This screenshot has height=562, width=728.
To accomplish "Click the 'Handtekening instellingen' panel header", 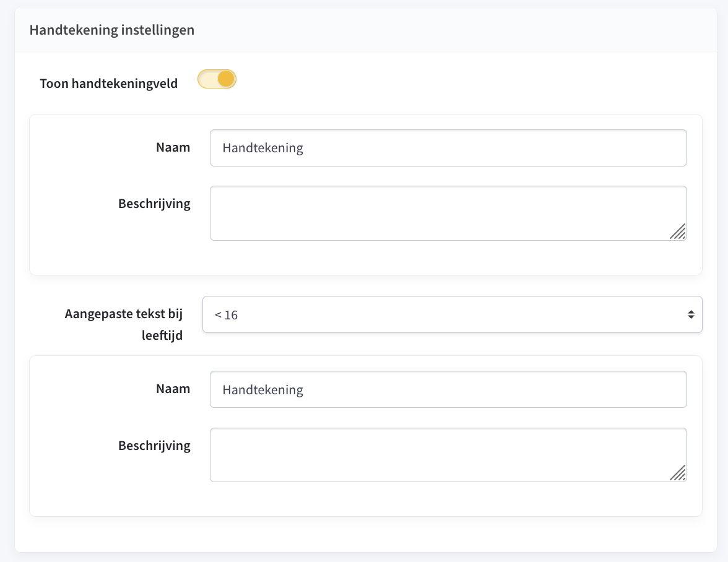I will pos(112,30).
